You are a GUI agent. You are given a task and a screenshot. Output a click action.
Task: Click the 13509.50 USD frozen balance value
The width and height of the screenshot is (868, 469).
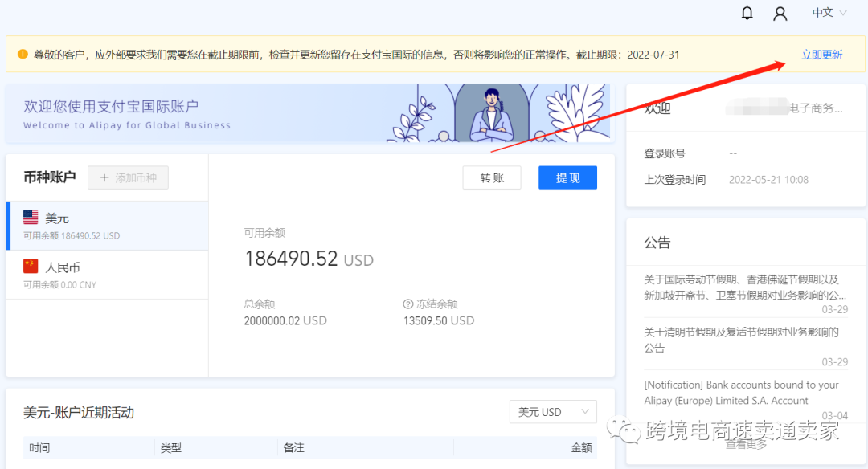[439, 320]
